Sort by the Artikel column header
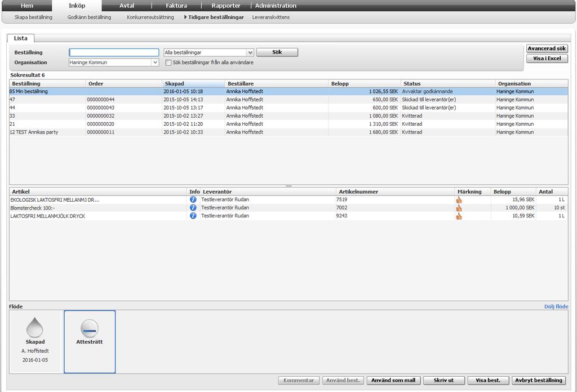The image size is (577, 392). pos(98,192)
